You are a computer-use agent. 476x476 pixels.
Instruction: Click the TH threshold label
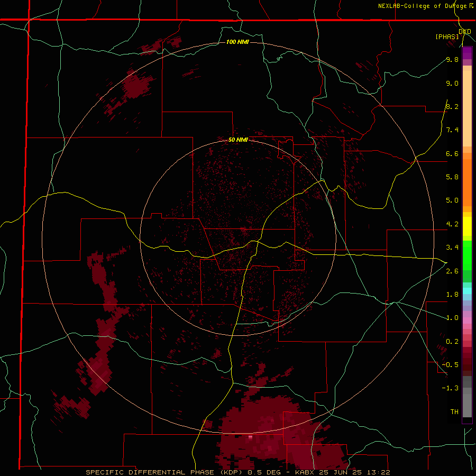[454, 412]
